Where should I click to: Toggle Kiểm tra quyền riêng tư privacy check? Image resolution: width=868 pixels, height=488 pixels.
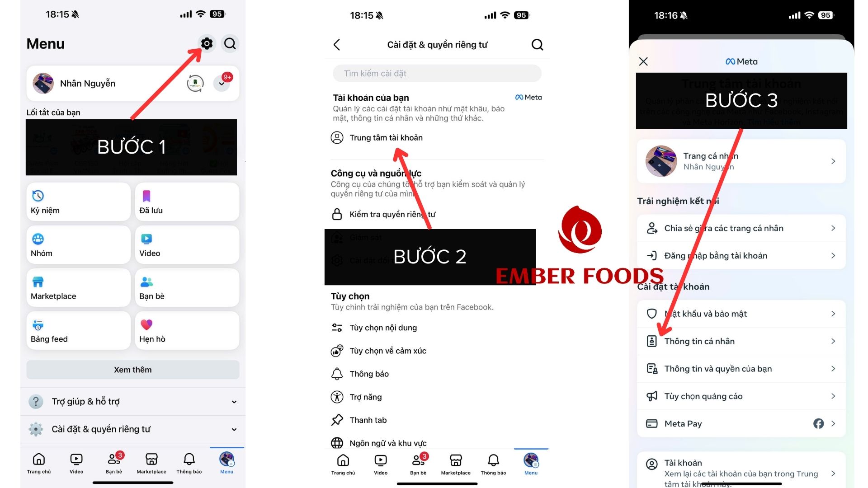(x=393, y=213)
